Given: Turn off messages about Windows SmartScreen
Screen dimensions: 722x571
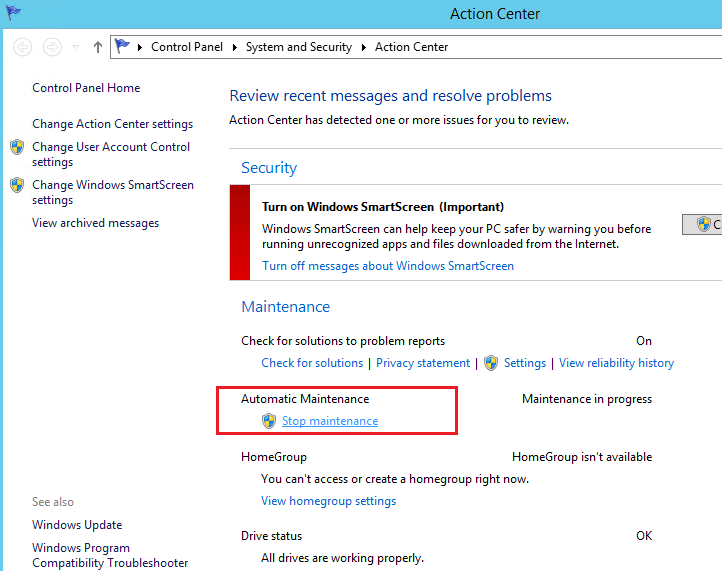Looking at the screenshot, I should 388,266.
